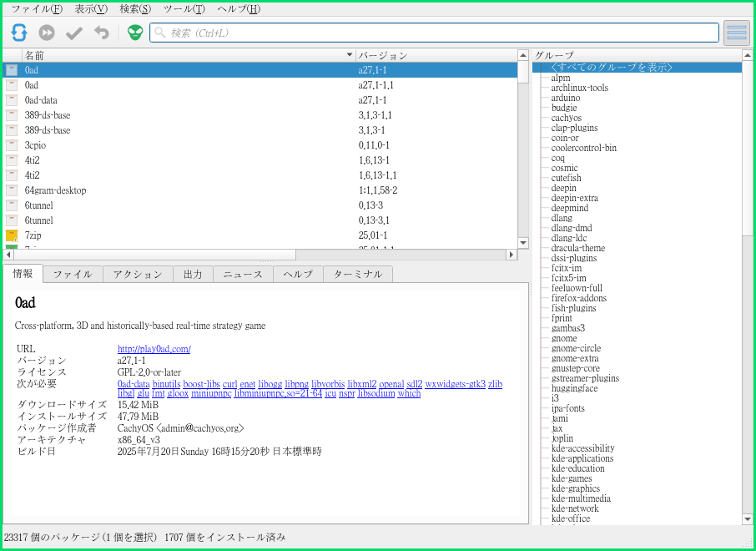The image size is (756, 551).
Task: Select the deepin-extra group
Action: click(575, 198)
